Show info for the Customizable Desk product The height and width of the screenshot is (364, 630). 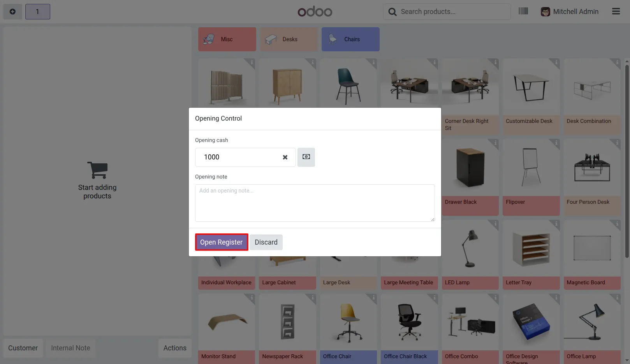pos(556,63)
